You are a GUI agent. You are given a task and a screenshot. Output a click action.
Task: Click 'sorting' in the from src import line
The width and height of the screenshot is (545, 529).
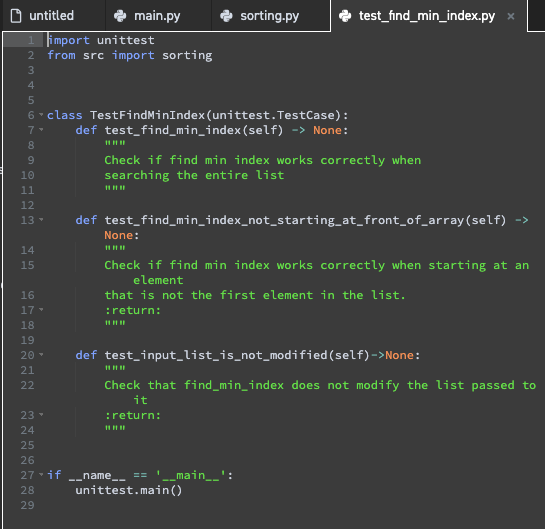tap(187, 56)
